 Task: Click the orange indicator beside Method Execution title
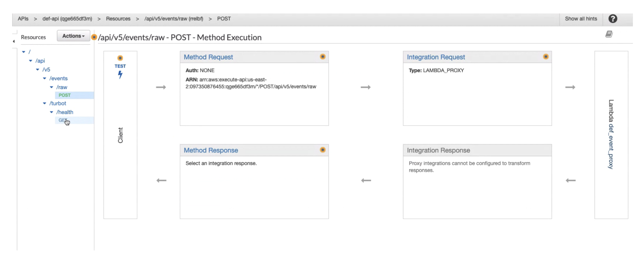click(x=94, y=37)
